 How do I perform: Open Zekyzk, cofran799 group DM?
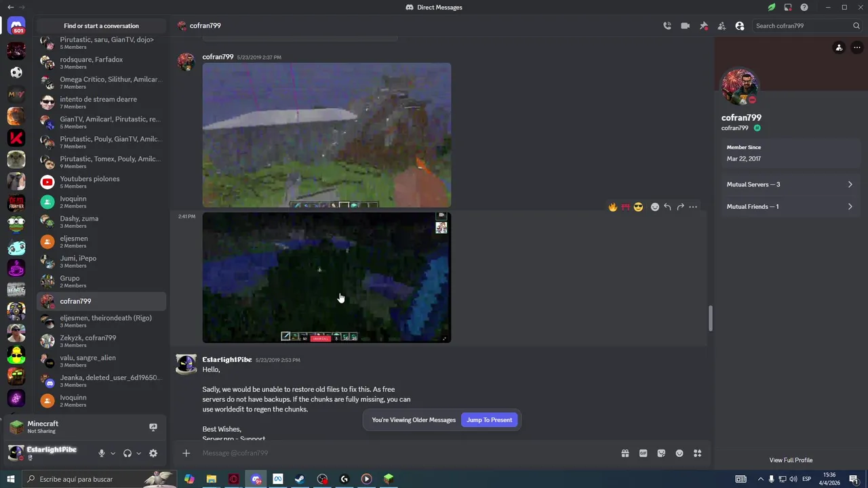(x=102, y=341)
